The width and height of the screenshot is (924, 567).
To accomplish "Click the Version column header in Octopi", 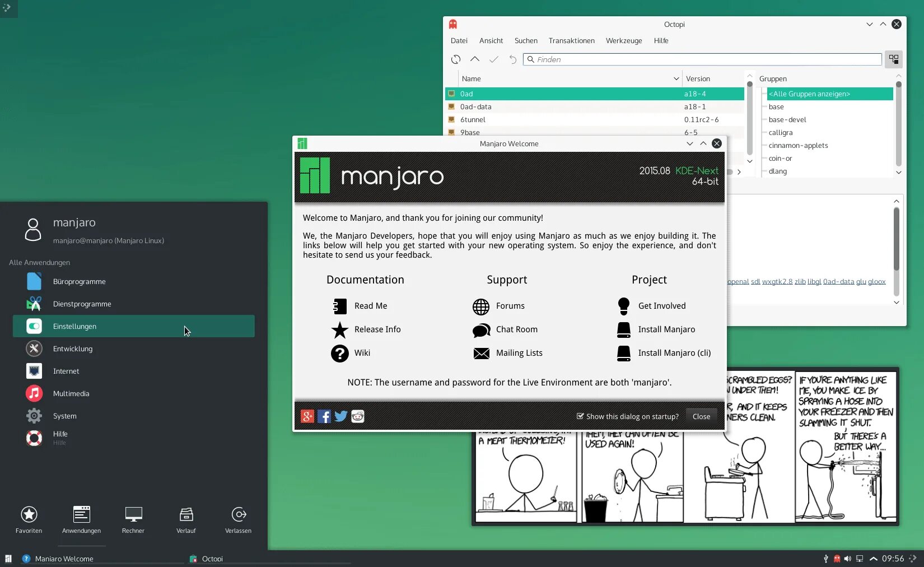I will pyautogui.click(x=713, y=79).
